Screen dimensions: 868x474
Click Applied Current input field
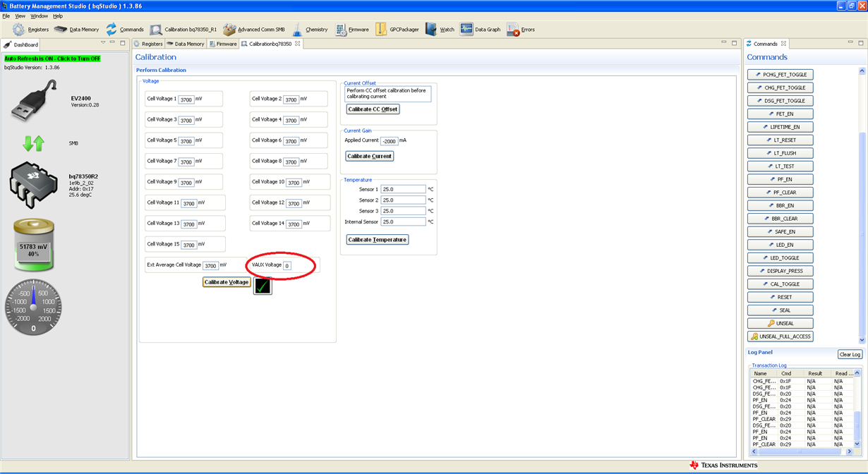[389, 141]
